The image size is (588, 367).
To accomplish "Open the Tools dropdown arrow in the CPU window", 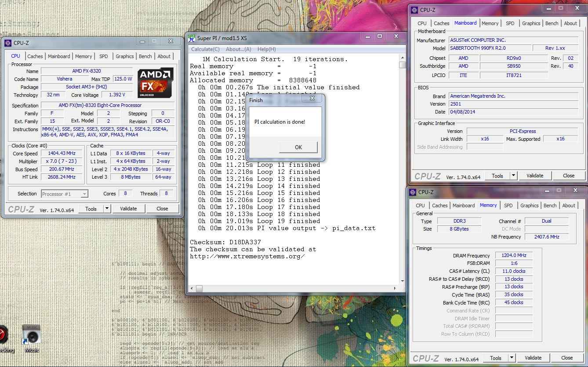I will click(x=107, y=209).
